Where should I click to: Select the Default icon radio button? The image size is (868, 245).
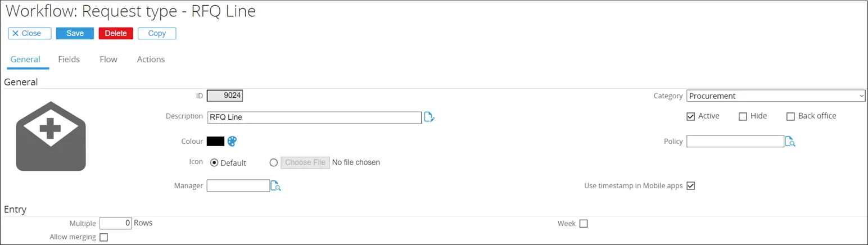point(214,163)
